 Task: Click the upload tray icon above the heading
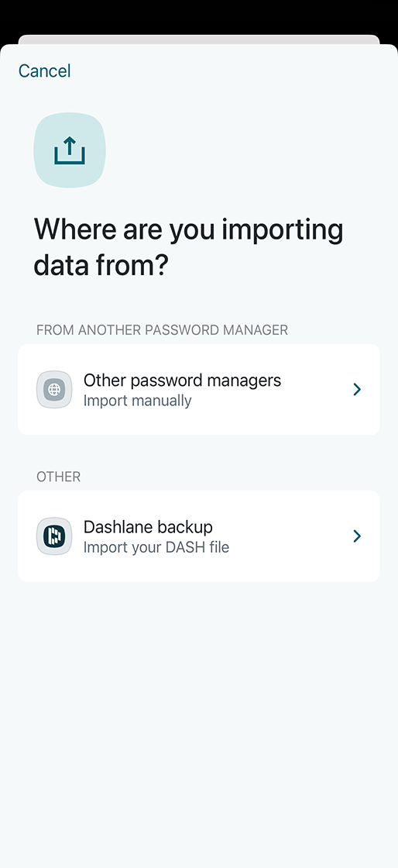point(70,151)
